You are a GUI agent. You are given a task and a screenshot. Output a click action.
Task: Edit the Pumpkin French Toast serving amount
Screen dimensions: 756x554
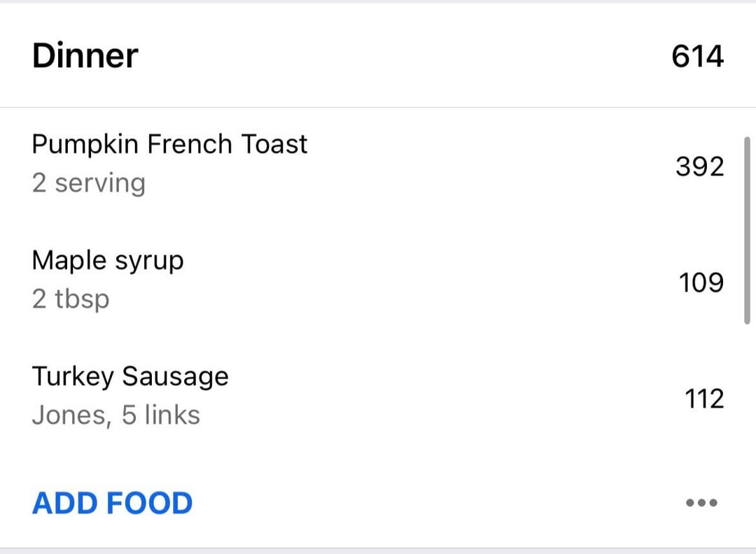89,183
